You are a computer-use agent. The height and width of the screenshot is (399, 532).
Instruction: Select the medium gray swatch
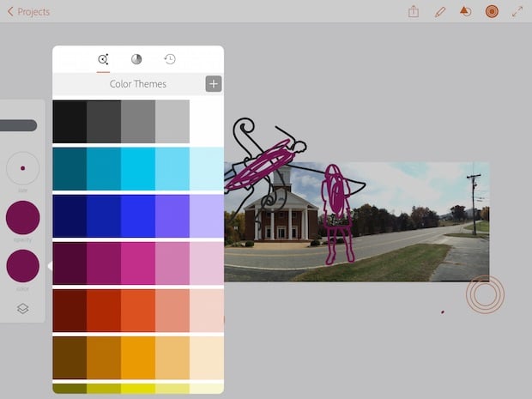pos(138,122)
